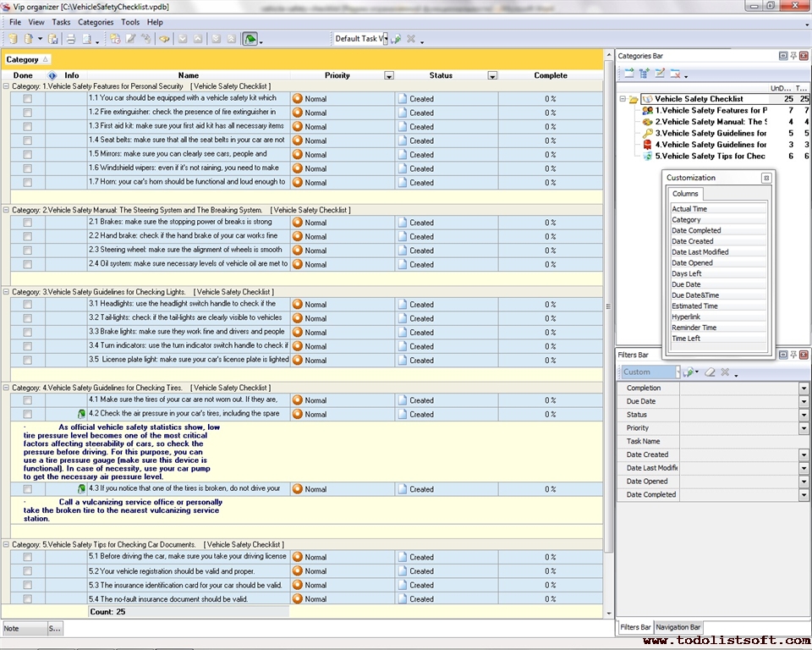Select 3.Vehicle Safety Guidelines category in tree

(710, 133)
